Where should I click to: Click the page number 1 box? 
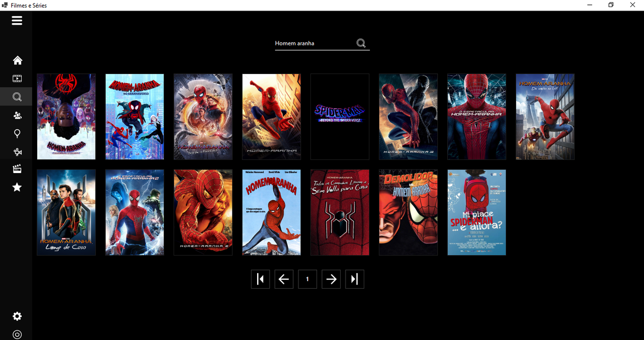point(307,279)
